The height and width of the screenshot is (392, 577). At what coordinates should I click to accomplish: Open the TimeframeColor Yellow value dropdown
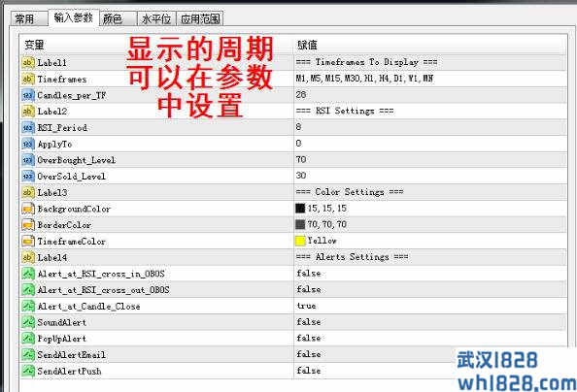pyautogui.click(x=429, y=241)
